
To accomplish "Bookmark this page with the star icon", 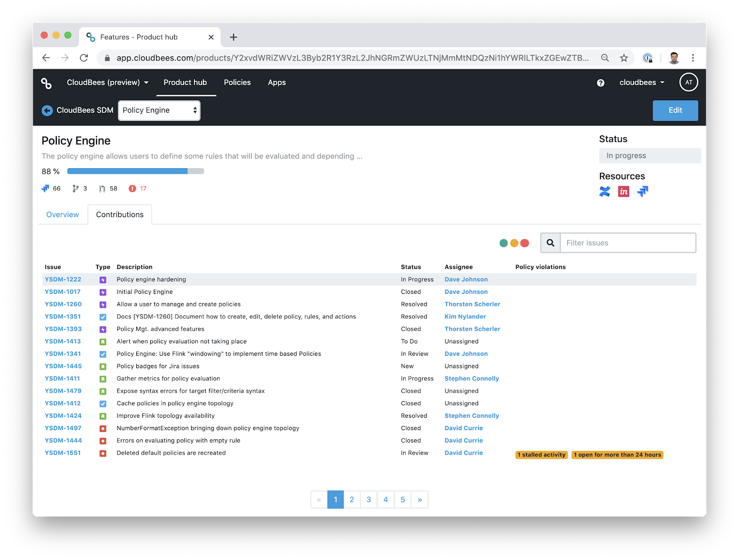I will click(624, 58).
